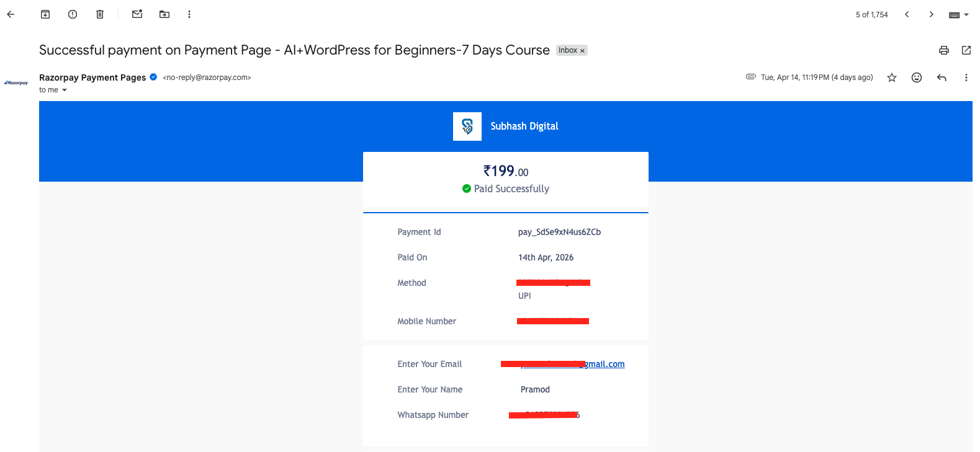Remove the Inbox label from email

pos(582,51)
